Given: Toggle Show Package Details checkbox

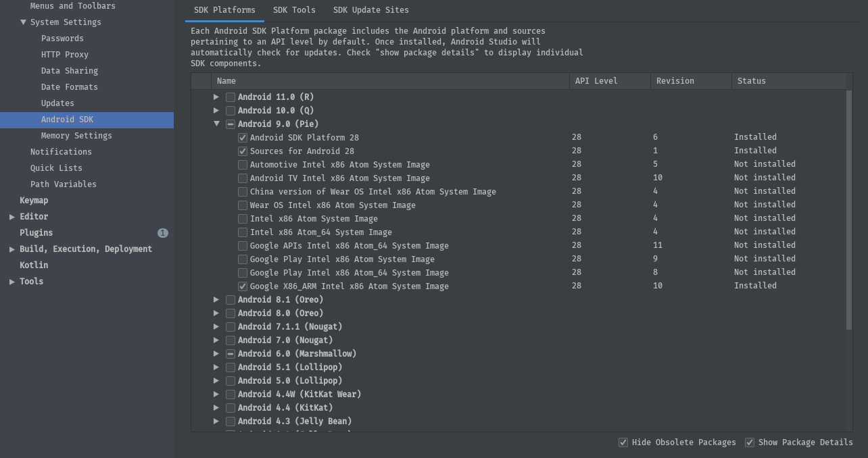Looking at the screenshot, I should coord(750,442).
